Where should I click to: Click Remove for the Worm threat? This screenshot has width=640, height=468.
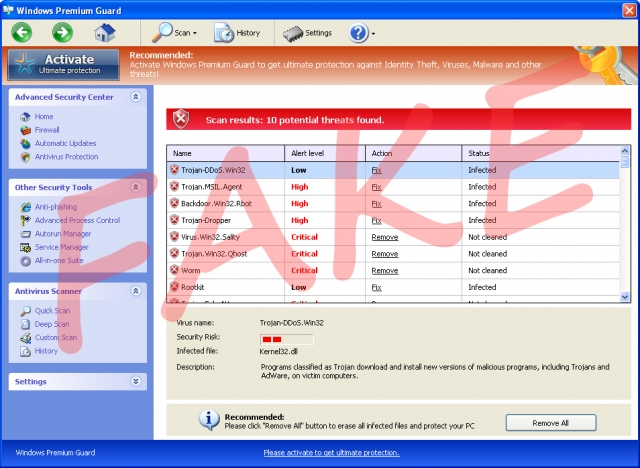384,271
